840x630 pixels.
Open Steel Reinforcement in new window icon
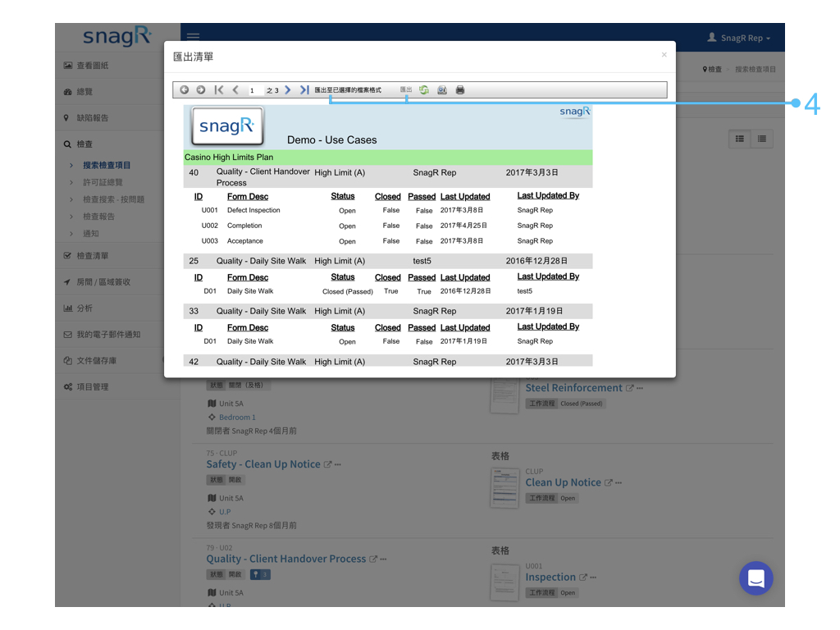click(629, 388)
